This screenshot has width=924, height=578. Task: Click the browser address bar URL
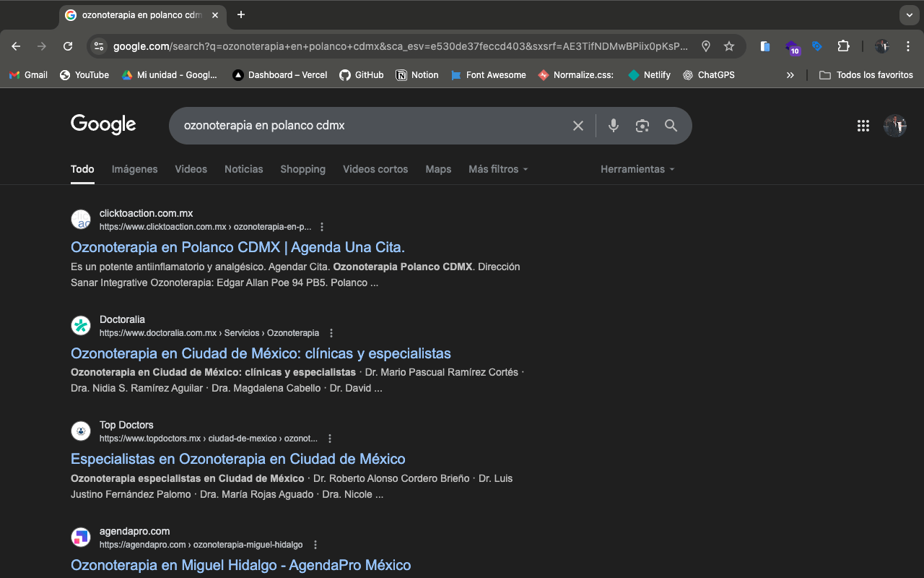pos(401,46)
